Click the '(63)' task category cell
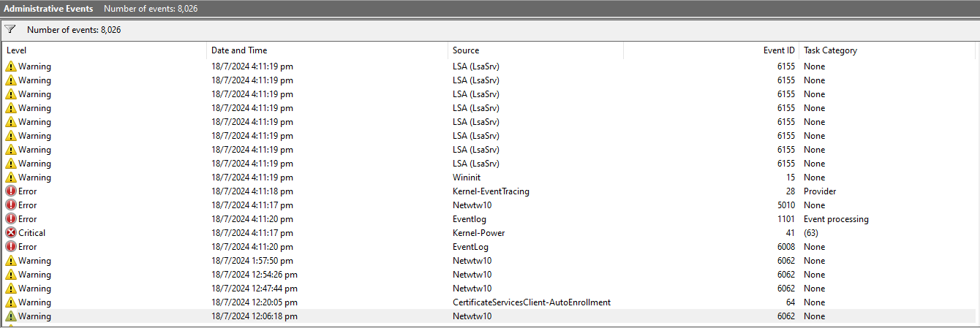Image resolution: width=980 pixels, height=328 pixels. coord(811,233)
